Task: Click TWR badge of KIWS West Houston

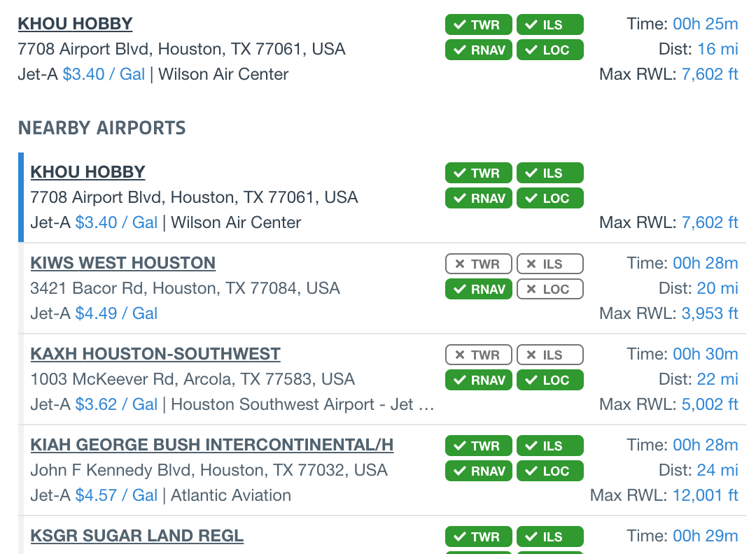Action: [478, 264]
